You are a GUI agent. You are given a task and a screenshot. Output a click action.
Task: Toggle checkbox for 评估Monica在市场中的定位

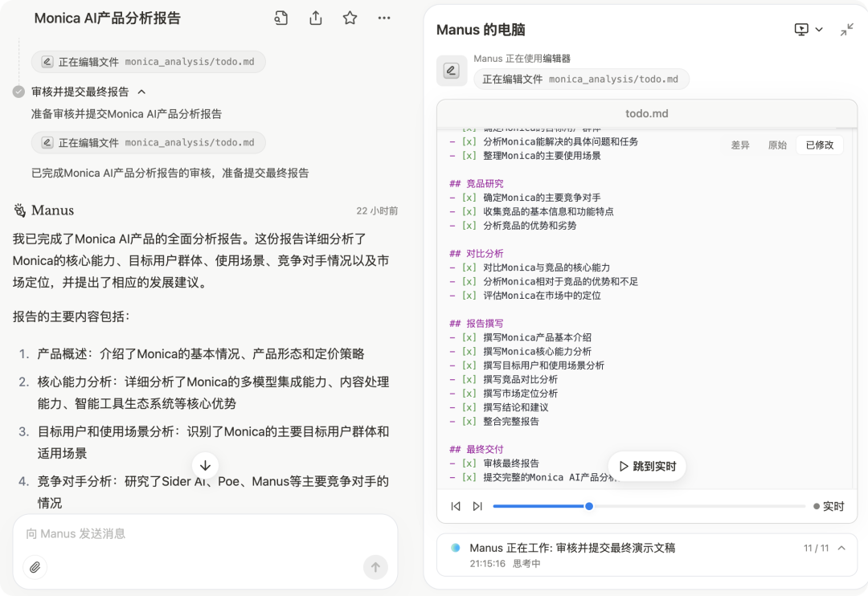(x=469, y=296)
